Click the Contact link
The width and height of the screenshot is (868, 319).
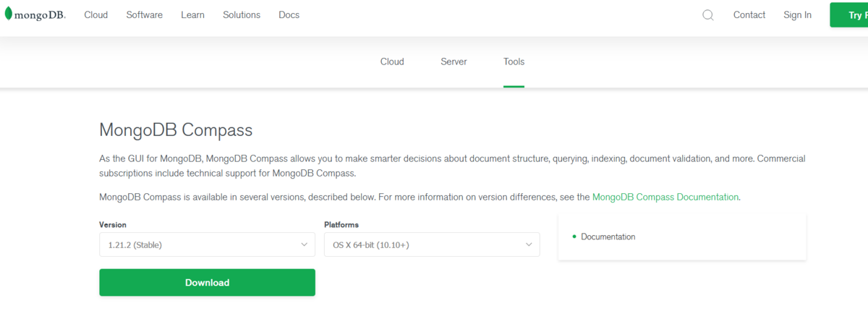[x=749, y=14]
